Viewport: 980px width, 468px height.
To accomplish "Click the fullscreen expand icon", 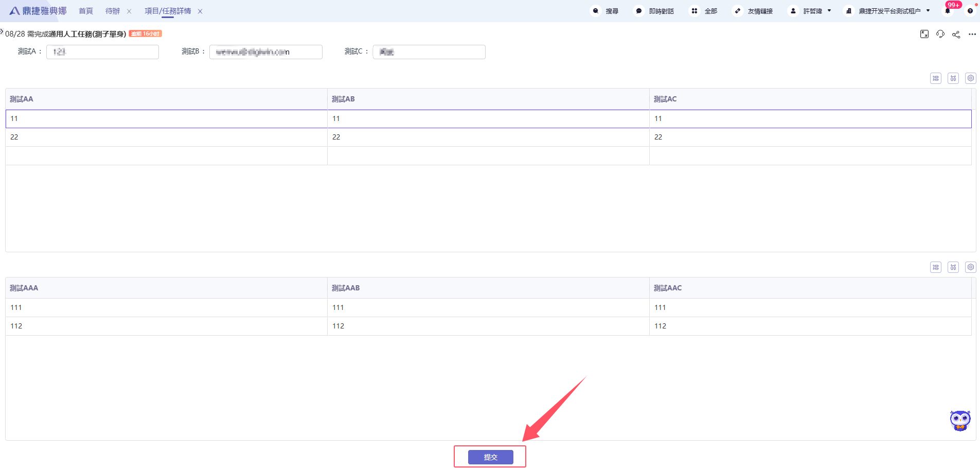I will point(924,34).
